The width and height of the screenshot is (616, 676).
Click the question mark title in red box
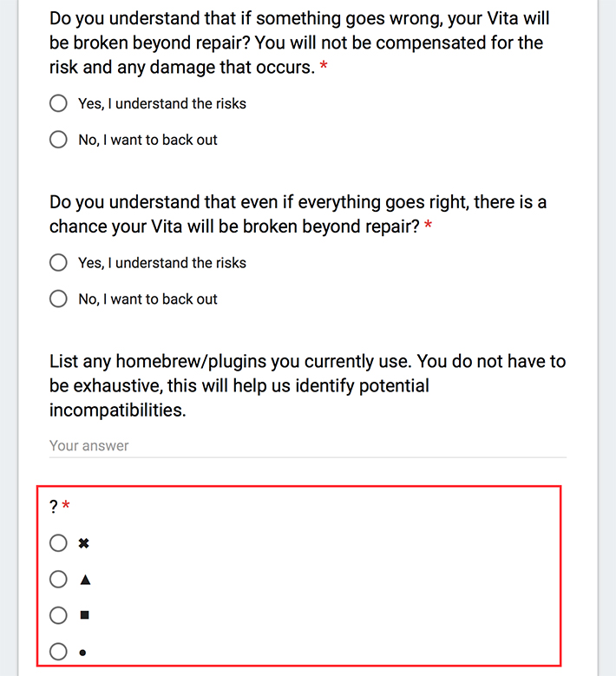54,507
